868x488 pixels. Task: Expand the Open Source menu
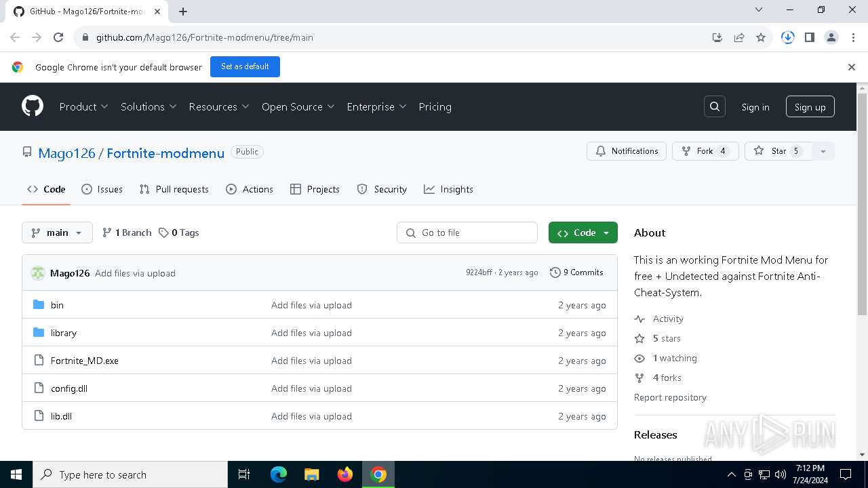click(x=298, y=106)
